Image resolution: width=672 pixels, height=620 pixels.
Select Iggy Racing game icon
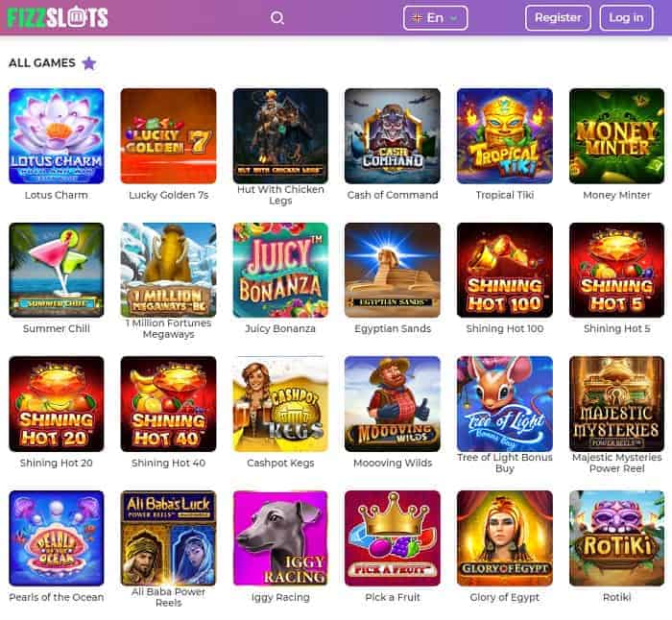tap(280, 538)
